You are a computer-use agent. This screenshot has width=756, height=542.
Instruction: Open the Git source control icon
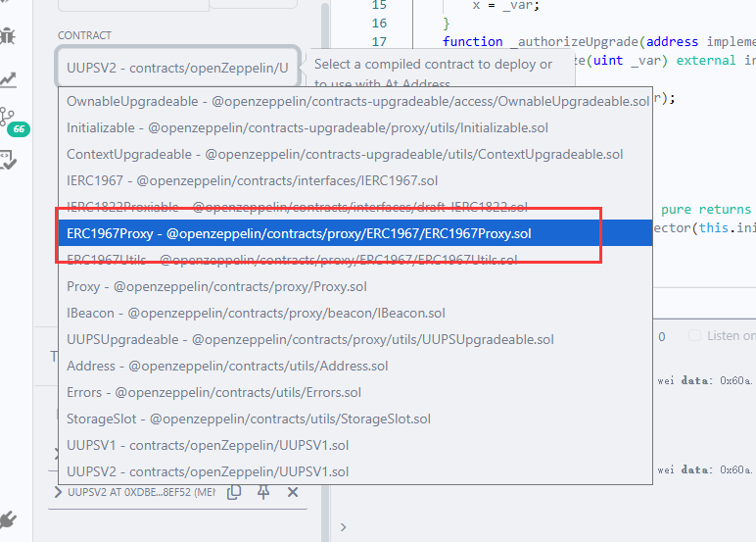7,117
